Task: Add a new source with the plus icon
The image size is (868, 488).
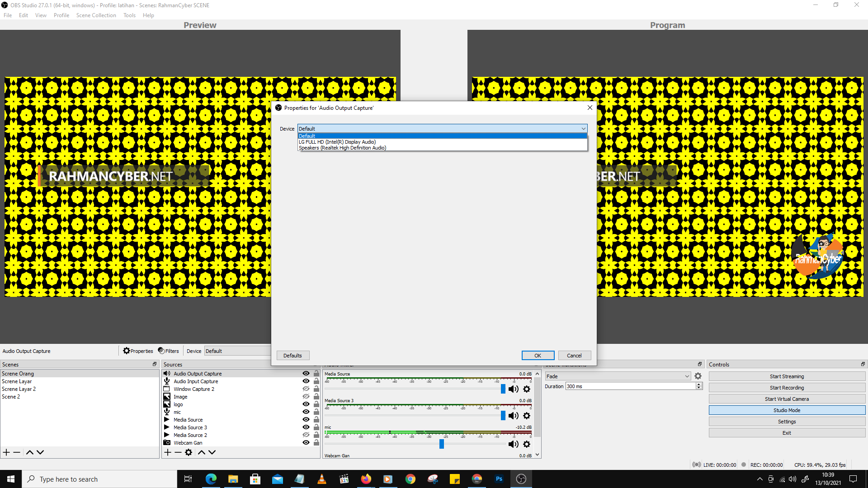Action: [167, 452]
